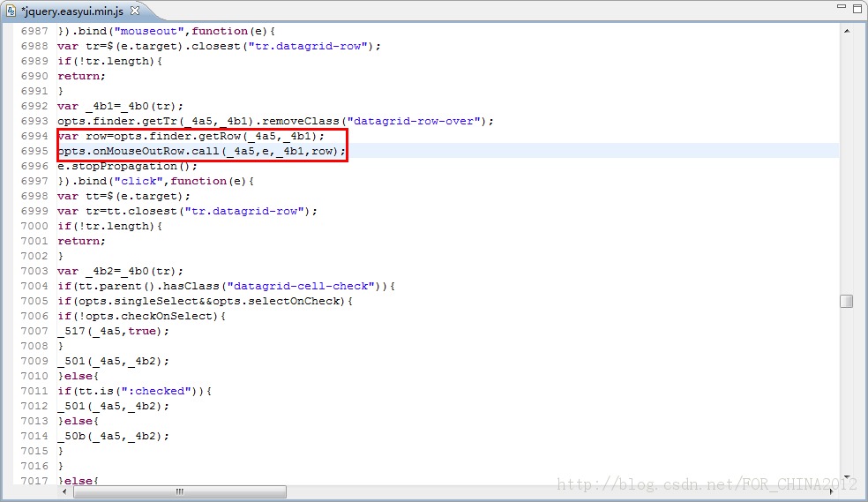Image resolution: width=868 pixels, height=502 pixels.
Task: Click _501(_4a5,_4b2); on line 7012
Action: [x=113, y=406]
